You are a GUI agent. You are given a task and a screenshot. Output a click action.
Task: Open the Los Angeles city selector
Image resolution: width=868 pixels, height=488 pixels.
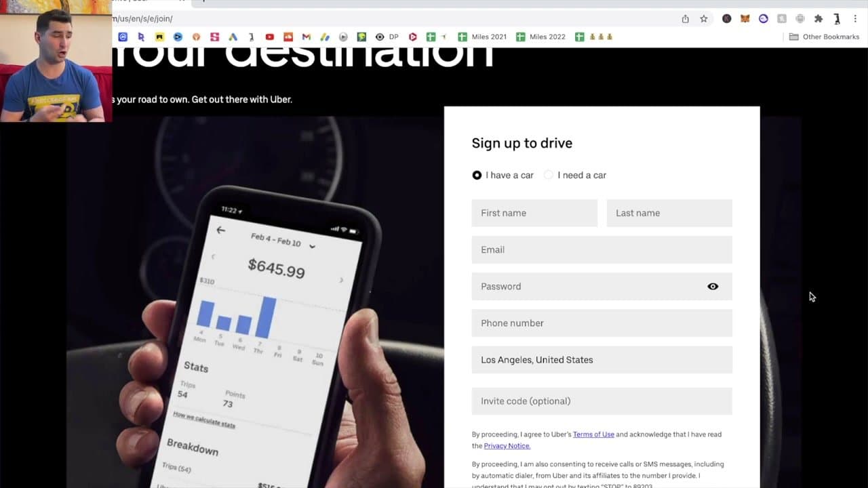[x=601, y=360]
